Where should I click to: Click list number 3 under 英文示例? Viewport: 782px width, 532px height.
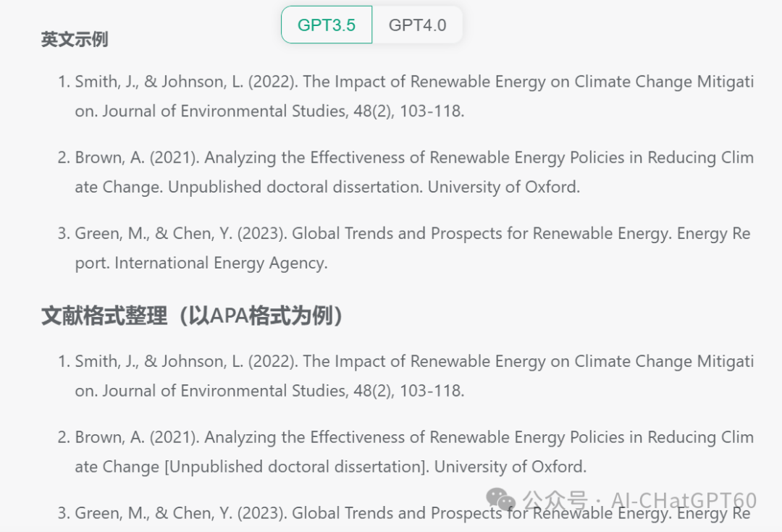coord(64,233)
